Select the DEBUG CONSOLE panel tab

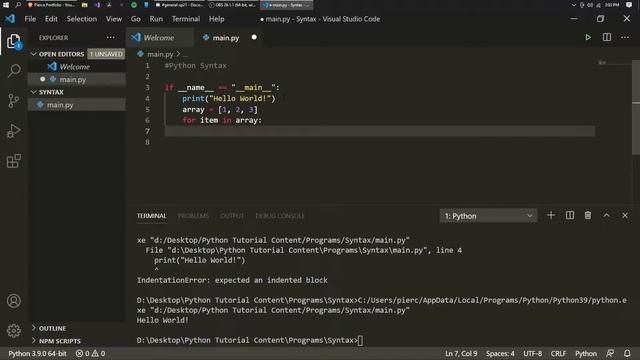tap(280, 216)
